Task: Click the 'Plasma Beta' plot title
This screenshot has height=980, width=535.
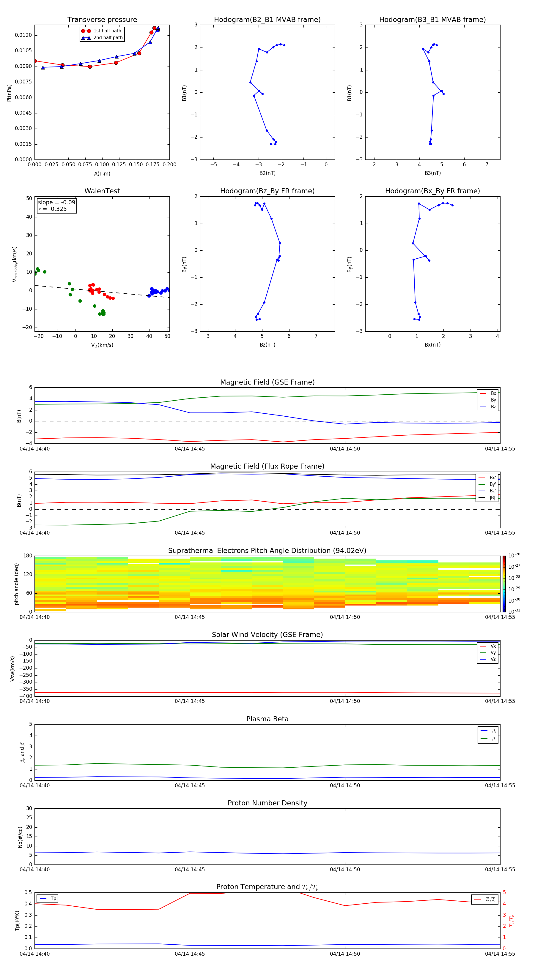Action: pos(267,719)
